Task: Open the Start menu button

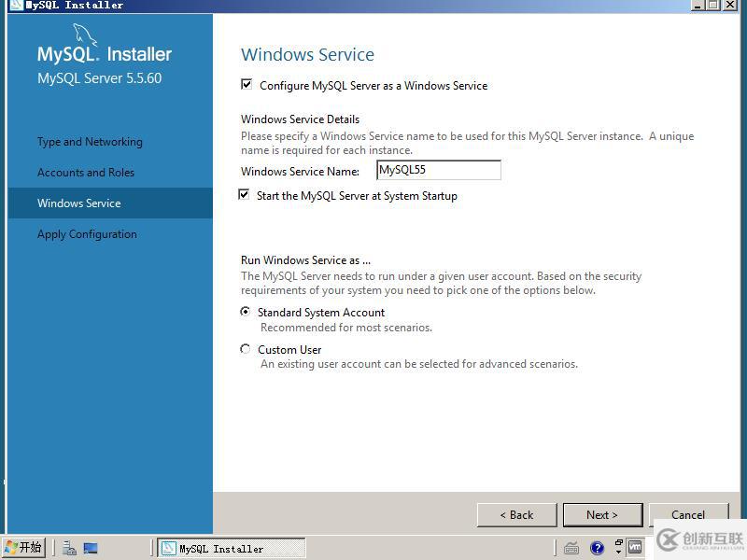Action: coord(23,548)
